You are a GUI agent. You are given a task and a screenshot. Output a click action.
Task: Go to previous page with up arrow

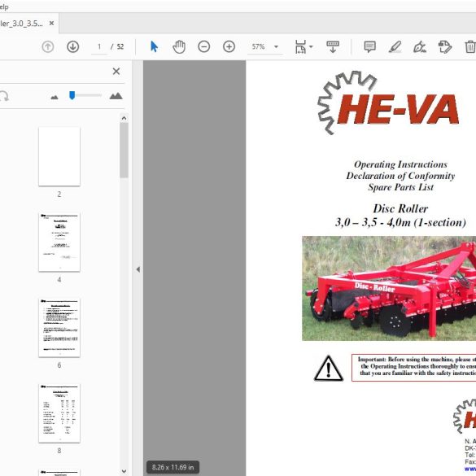[x=48, y=46]
